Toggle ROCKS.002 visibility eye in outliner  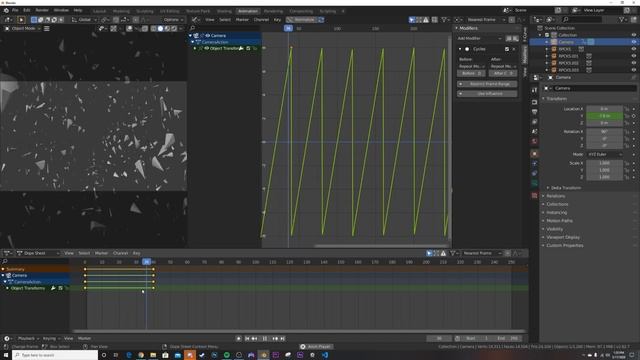(x=634, y=63)
